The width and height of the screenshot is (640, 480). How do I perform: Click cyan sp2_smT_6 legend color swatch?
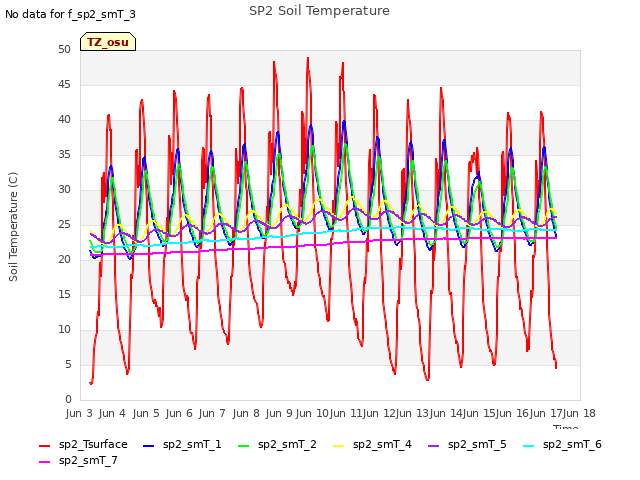(x=528, y=446)
